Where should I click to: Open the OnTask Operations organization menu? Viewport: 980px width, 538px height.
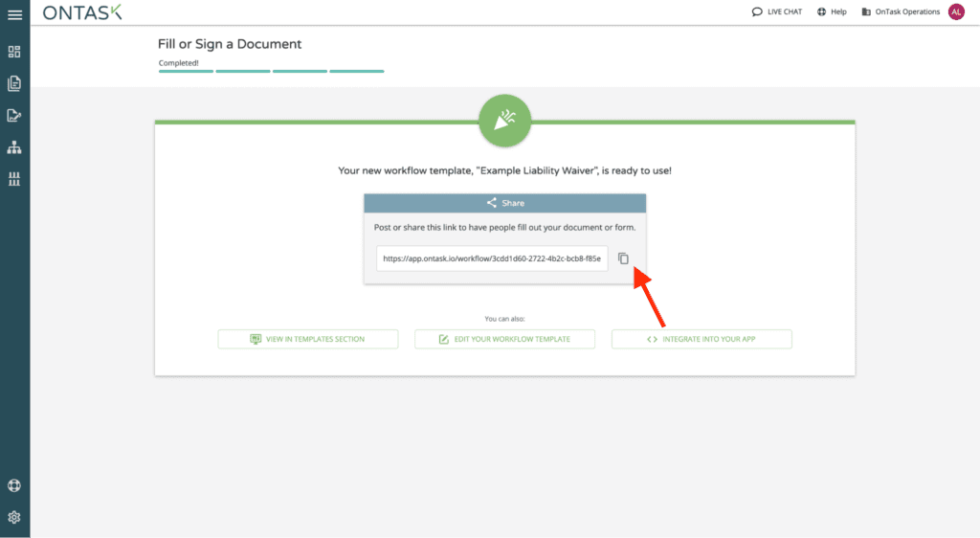click(x=901, y=11)
